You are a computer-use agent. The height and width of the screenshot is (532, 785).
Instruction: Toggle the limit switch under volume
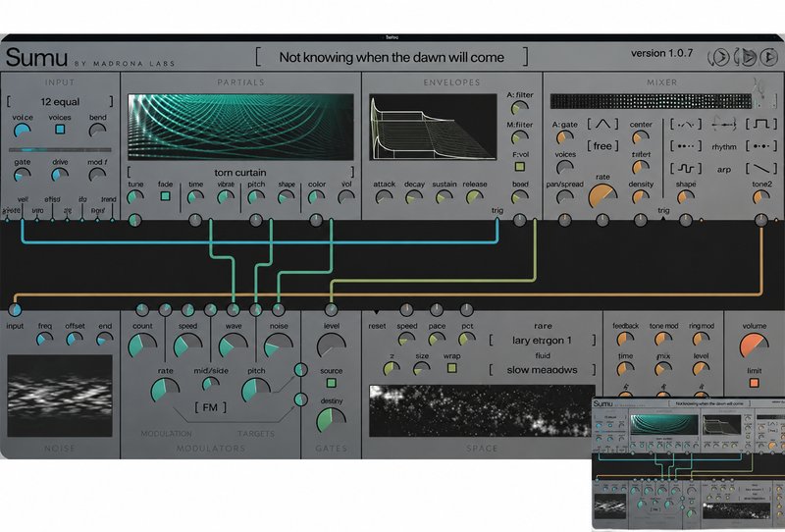pyautogui.click(x=754, y=383)
